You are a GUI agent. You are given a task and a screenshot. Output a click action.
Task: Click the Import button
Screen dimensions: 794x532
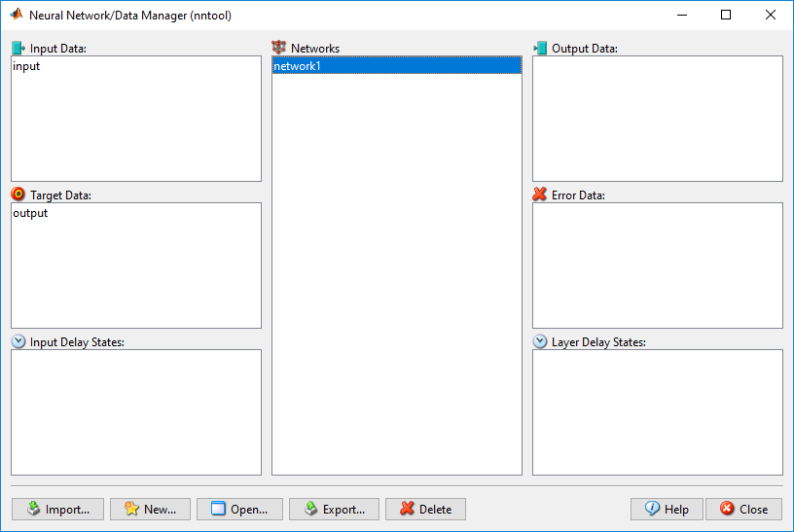(57, 509)
